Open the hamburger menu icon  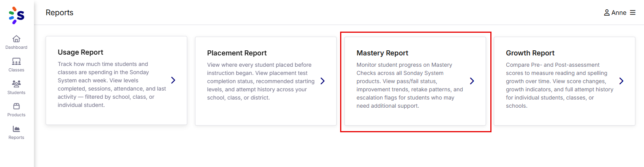pyautogui.click(x=633, y=13)
